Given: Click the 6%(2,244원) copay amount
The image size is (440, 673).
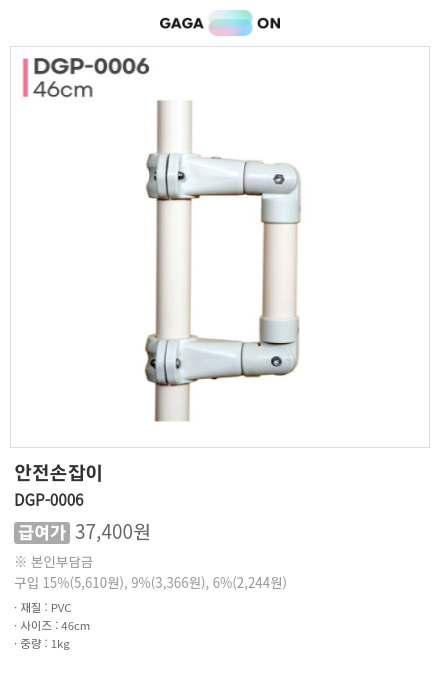Looking at the screenshot, I should [249, 583].
